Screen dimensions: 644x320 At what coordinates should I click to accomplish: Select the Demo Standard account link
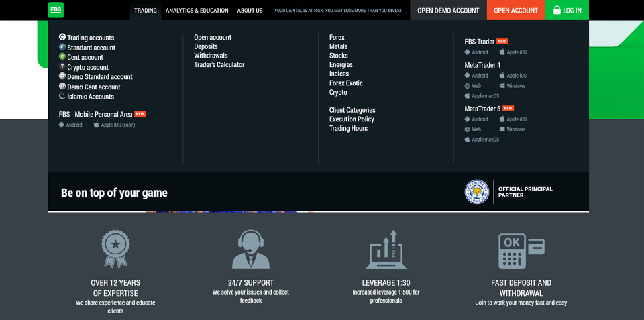click(x=100, y=77)
